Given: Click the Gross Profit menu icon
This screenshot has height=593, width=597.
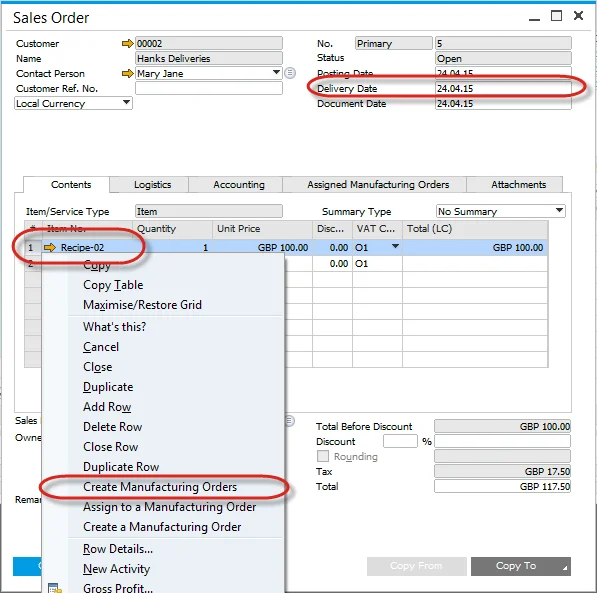Looking at the screenshot, I should pyautogui.click(x=55, y=587).
